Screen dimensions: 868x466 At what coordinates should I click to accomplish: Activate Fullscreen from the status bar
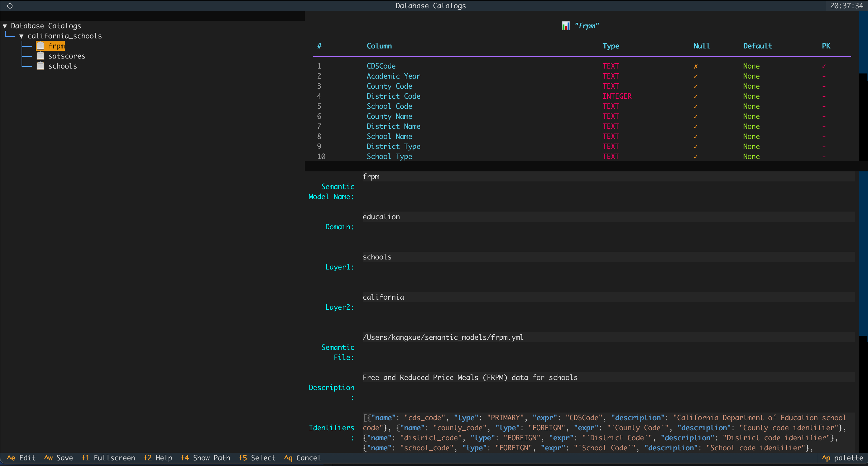coord(108,458)
